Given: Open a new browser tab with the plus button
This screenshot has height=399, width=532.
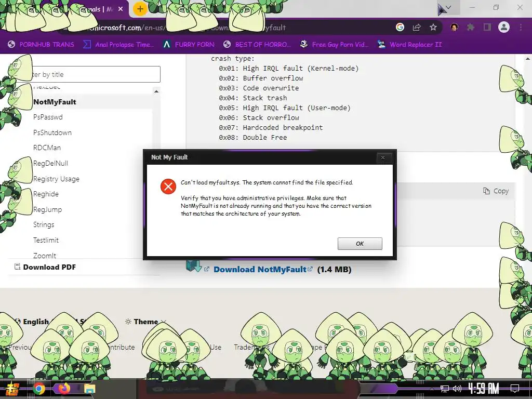Looking at the screenshot, I should click(x=140, y=9).
